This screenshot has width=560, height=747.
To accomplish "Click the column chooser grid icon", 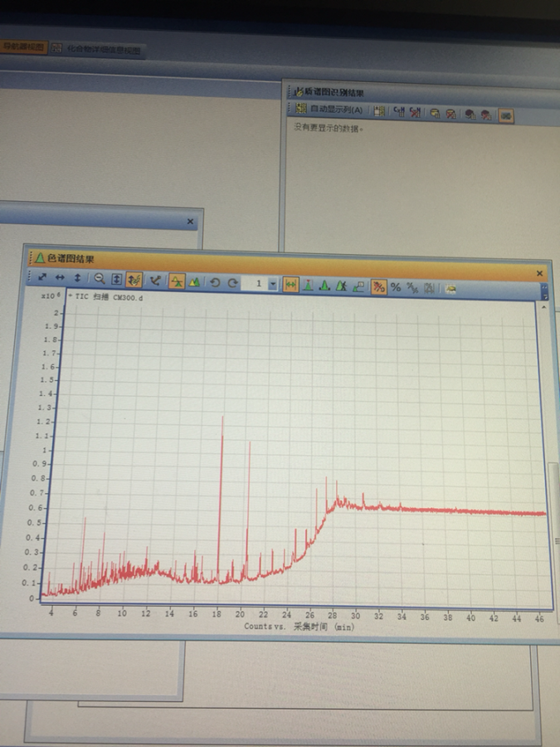I will point(379,111).
